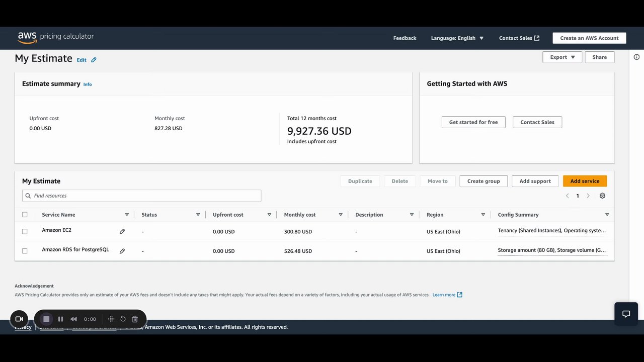
Task: Click the 827.28 USD monthly cost value
Action: click(x=169, y=128)
